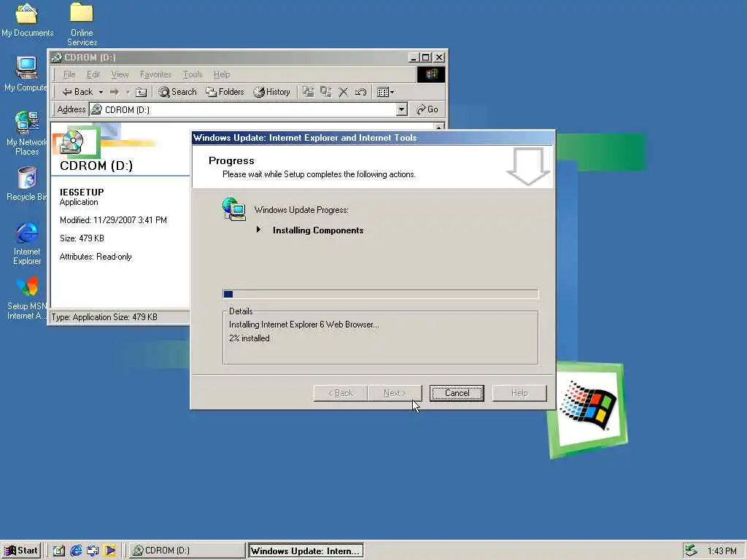The height and width of the screenshot is (560, 747).
Task: Click the Show Desktop quick launch icon
Action: click(58, 551)
